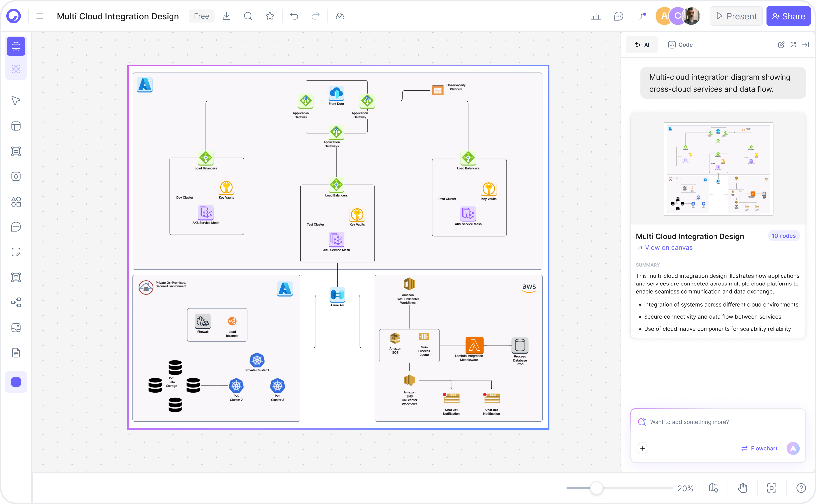Open the comments chat bubble in header
Viewport: 816px width, 504px height.
pyautogui.click(x=619, y=16)
